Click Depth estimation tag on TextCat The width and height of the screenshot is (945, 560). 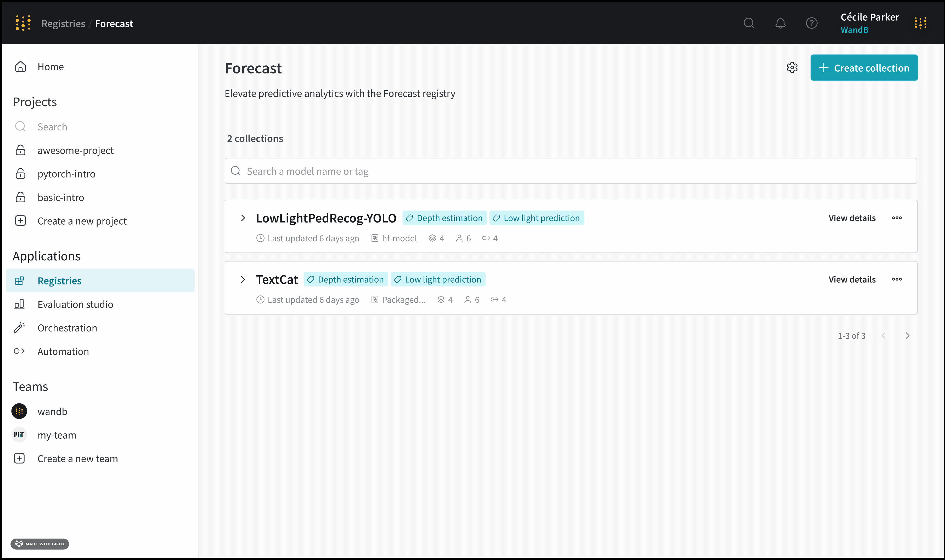pos(345,279)
